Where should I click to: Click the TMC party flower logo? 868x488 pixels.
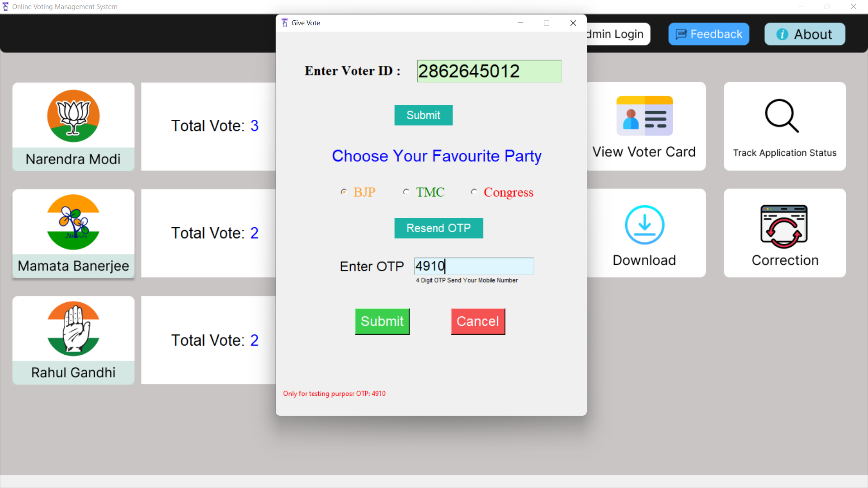pyautogui.click(x=73, y=222)
